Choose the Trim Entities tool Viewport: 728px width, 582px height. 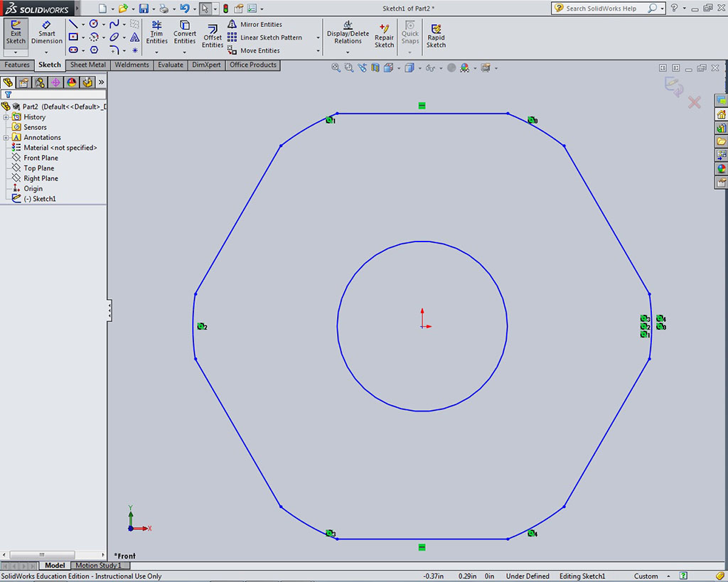156,33
